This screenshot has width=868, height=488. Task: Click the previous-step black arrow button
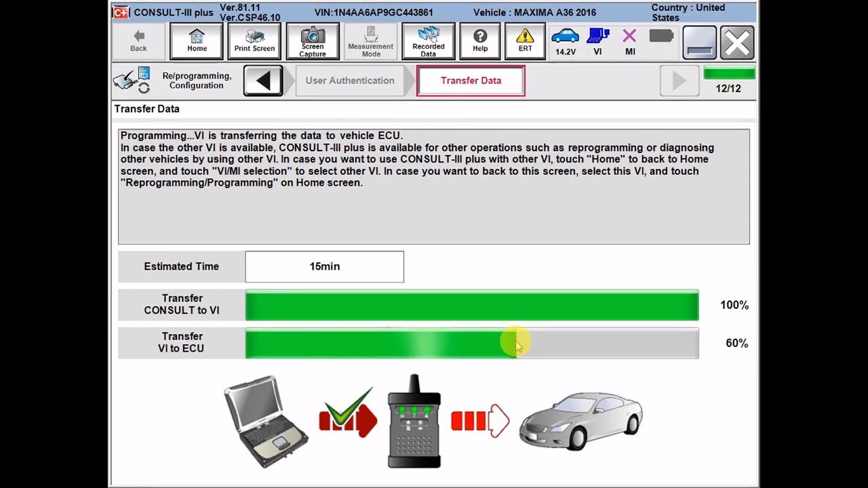click(263, 81)
